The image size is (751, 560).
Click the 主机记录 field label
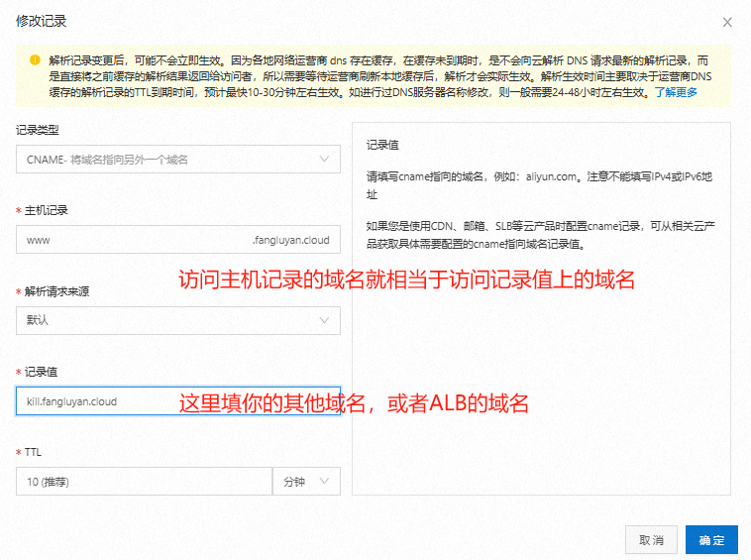tap(46, 210)
